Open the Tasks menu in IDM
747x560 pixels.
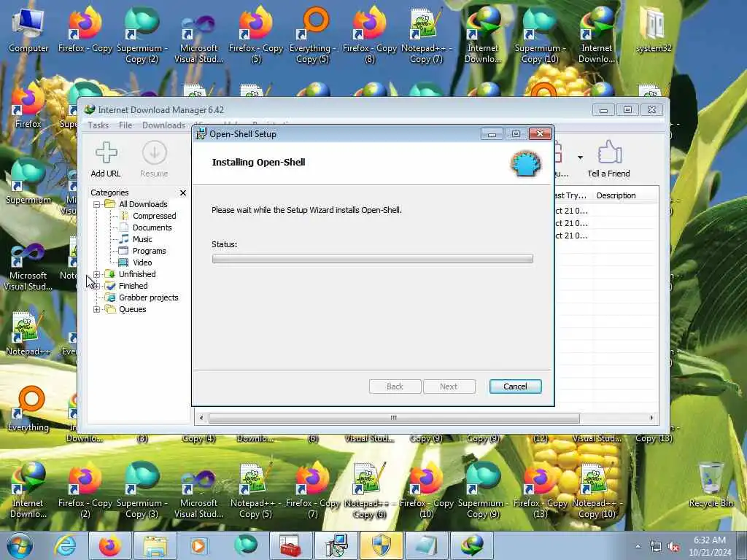click(98, 125)
